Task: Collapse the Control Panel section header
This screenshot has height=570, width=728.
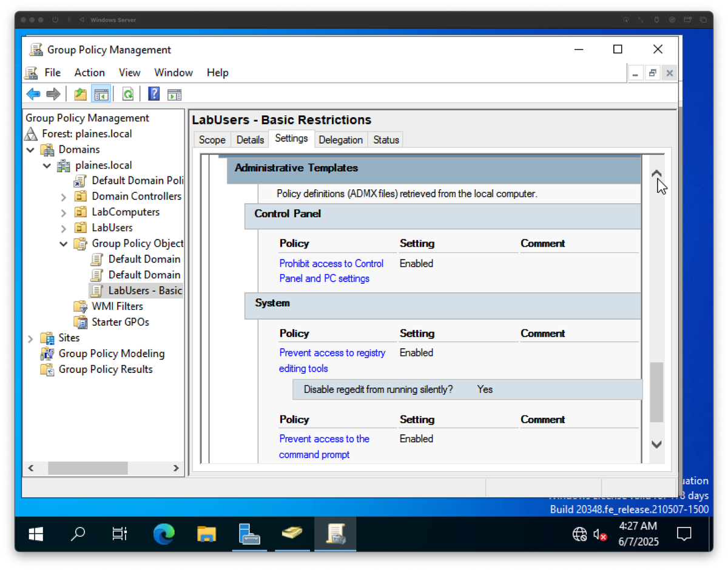Action: [443, 216]
